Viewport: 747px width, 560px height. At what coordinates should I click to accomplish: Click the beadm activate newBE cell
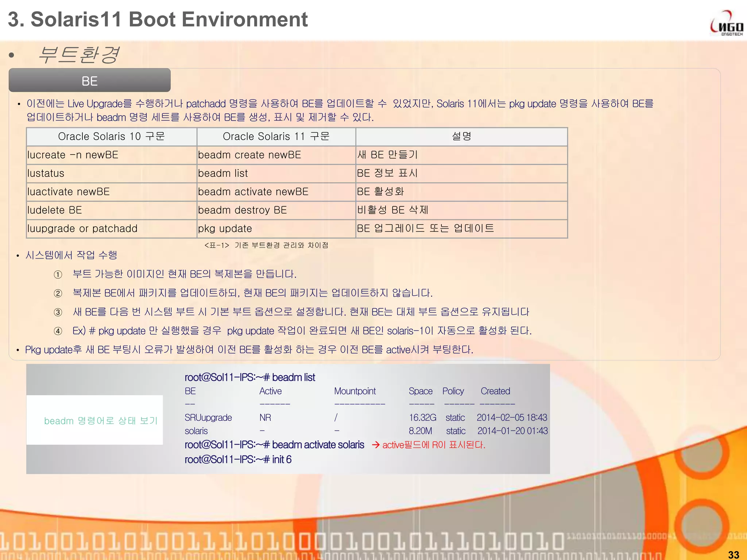point(276,192)
